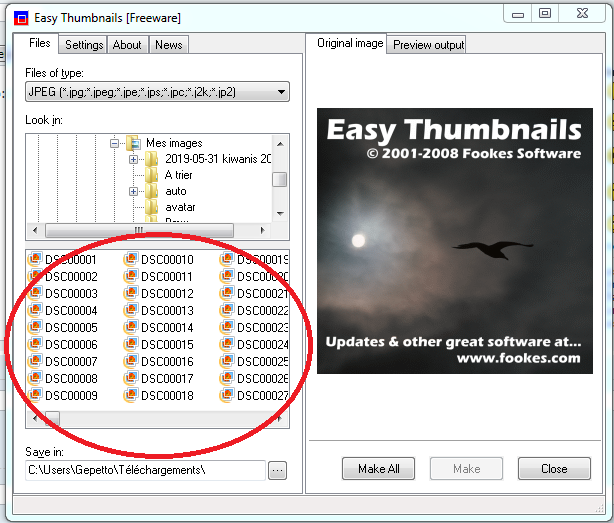Click the DSC00008 image icon
The height and width of the screenshot is (523, 614).
[34, 378]
